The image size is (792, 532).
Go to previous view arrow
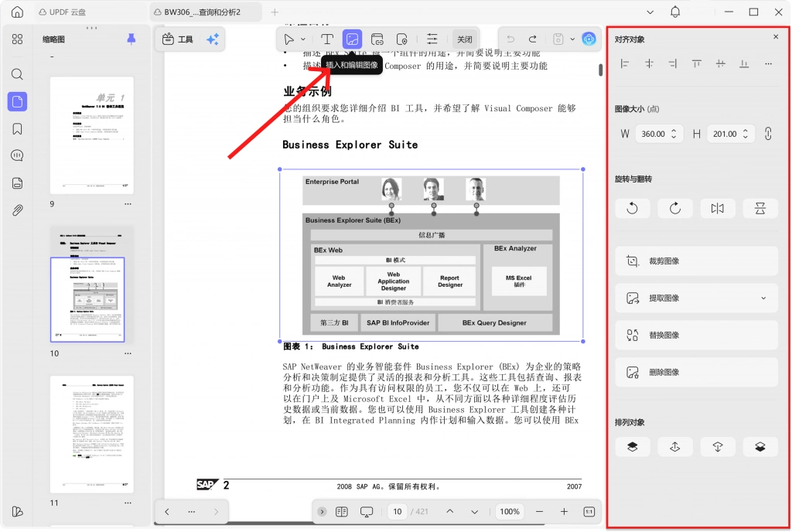pyautogui.click(x=167, y=512)
